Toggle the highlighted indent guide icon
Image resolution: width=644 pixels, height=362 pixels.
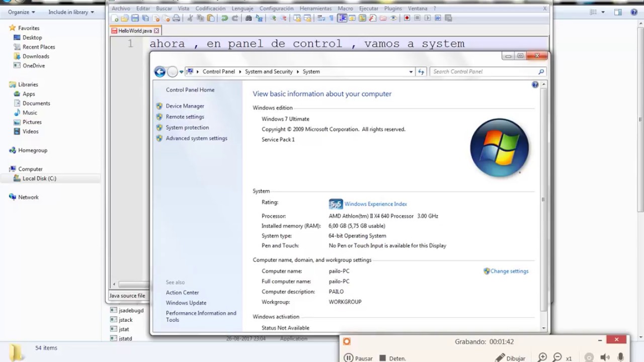tap(342, 18)
